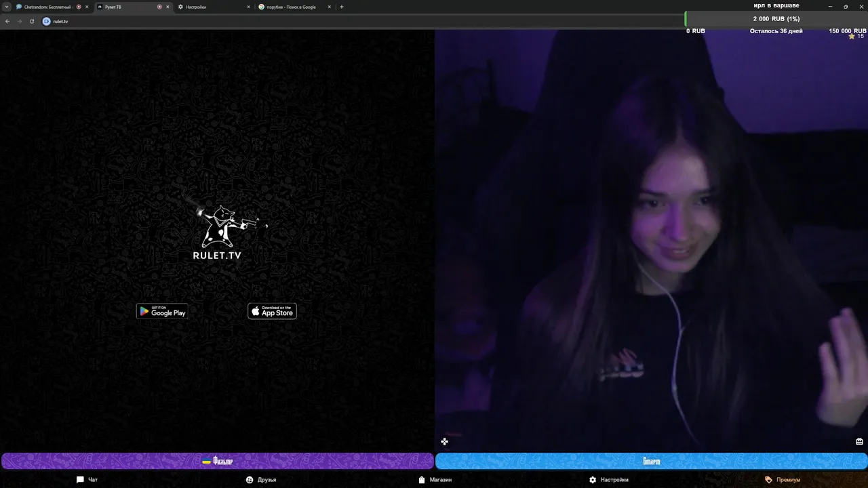
Task: Click the 150 000 RUB goal label
Action: (848, 31)
